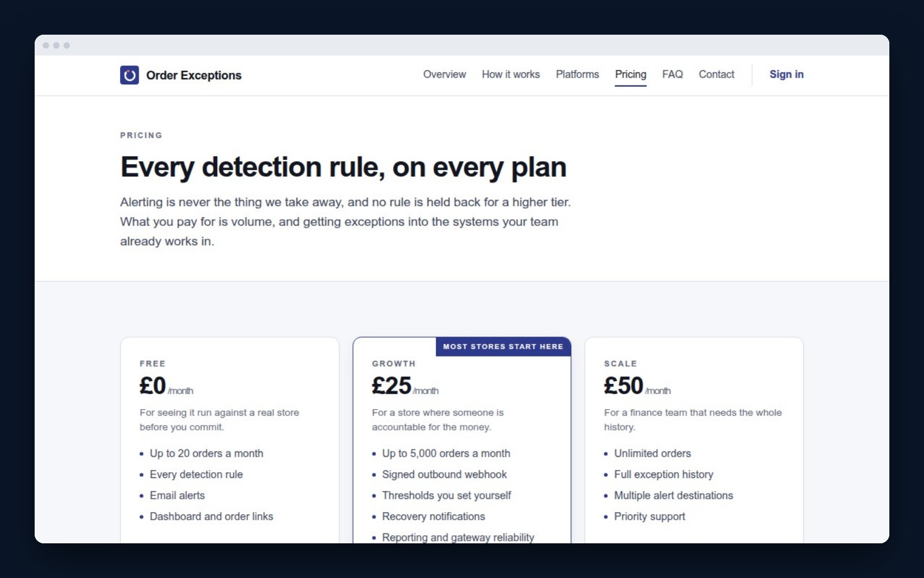The width and height of the screenshot is (924, 578).
Task: Click the GROWTH plan label
Action: (393, 364)
